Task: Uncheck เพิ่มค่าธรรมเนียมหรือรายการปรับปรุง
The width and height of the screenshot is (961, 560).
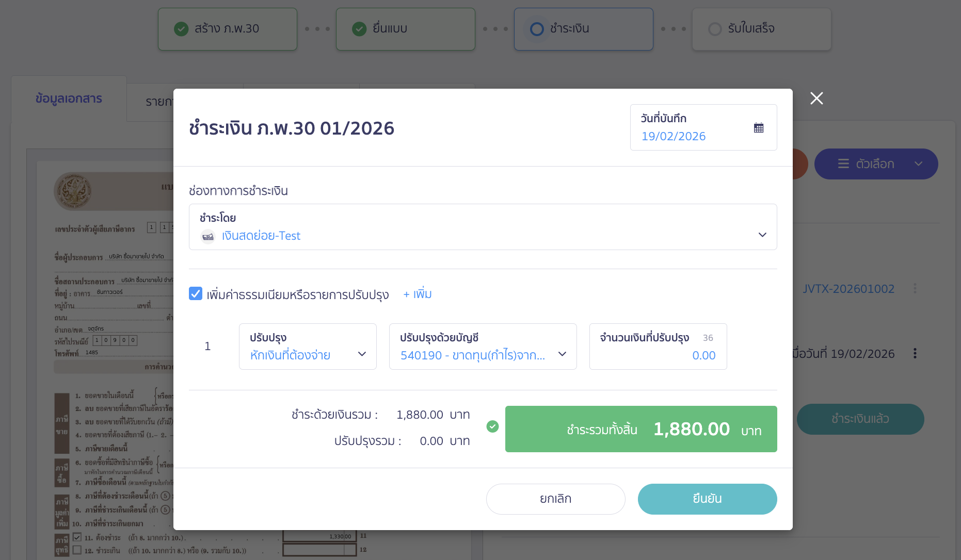Action: tap(196, 294)
